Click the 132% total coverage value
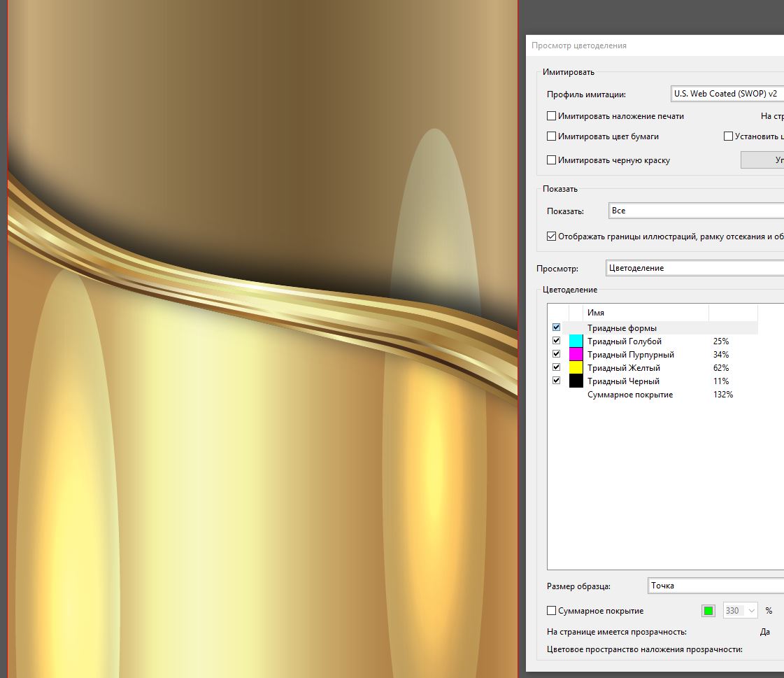 (723, 395)
